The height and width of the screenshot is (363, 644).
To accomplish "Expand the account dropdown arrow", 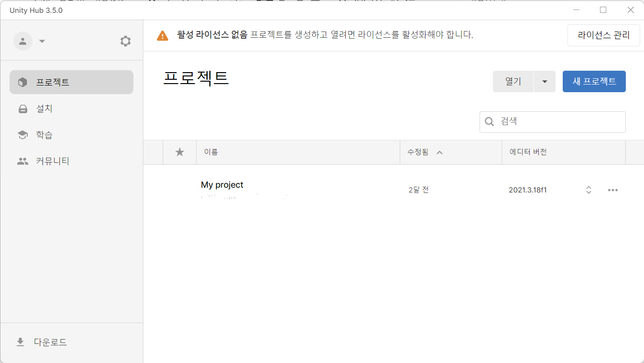I will 42,41.
